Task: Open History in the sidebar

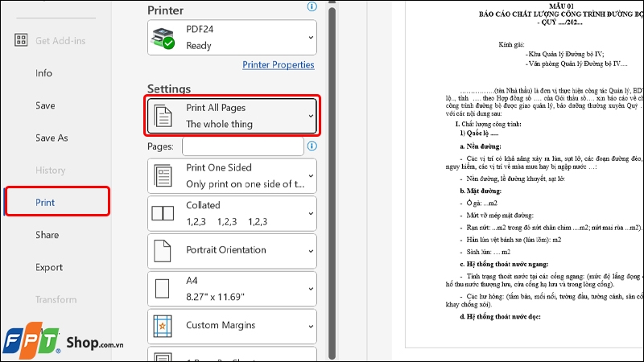Action: 50,171
